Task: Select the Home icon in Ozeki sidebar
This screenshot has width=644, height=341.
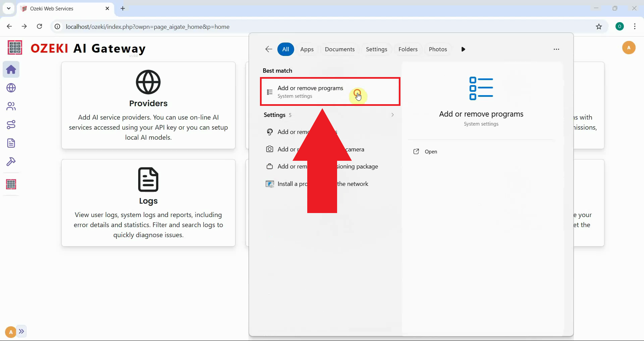Action: [11, 69]
